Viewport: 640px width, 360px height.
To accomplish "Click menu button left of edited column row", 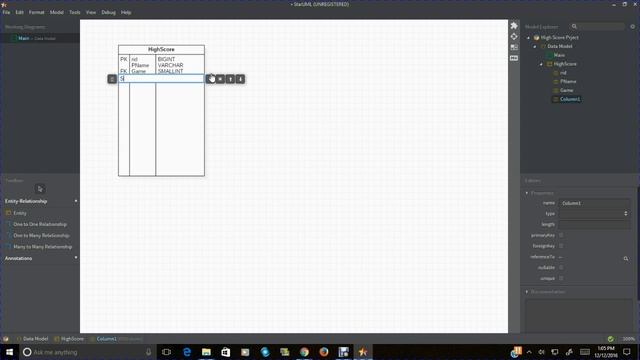I will [112, 79].
